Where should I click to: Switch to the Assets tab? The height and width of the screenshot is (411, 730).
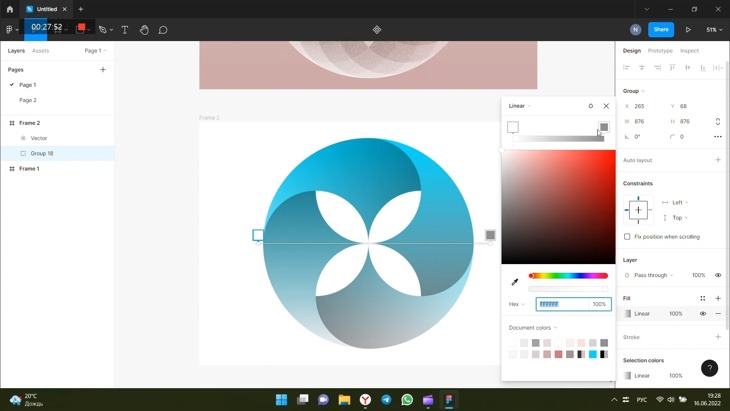40,51
